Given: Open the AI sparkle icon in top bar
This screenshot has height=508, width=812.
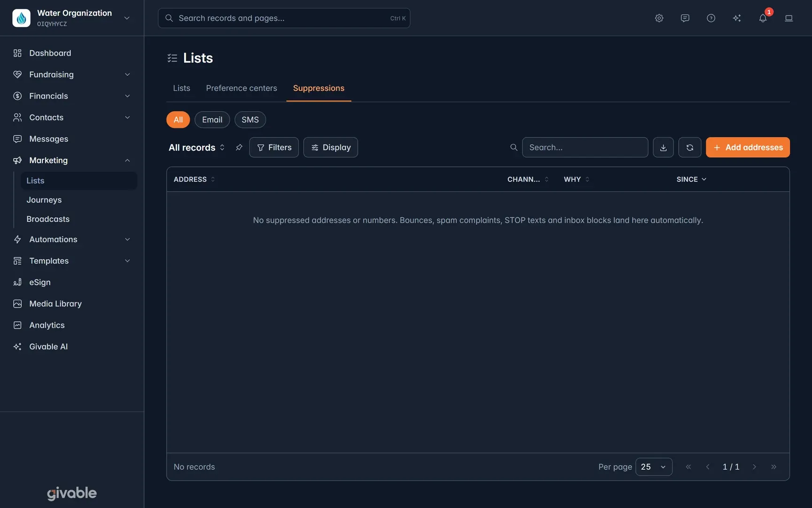Looking at the screenshot, I should click(737, 18).
